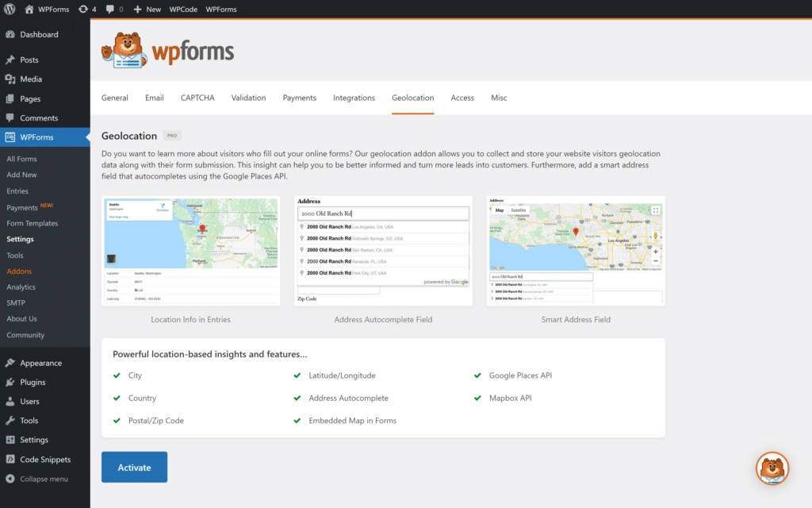Activate the Geolocation addon
The image size is (812, 508).
pos(134,467)
